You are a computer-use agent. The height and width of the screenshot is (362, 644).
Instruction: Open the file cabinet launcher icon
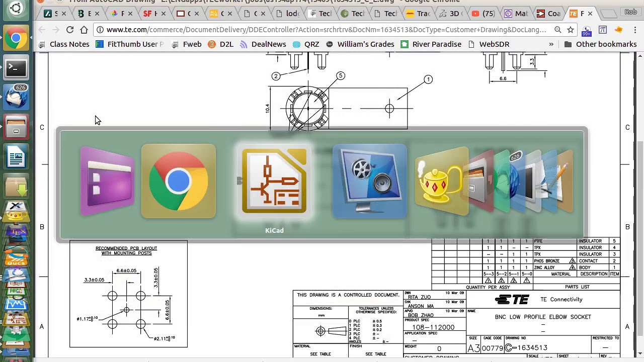pyautogui.click(x=16, y=127)
